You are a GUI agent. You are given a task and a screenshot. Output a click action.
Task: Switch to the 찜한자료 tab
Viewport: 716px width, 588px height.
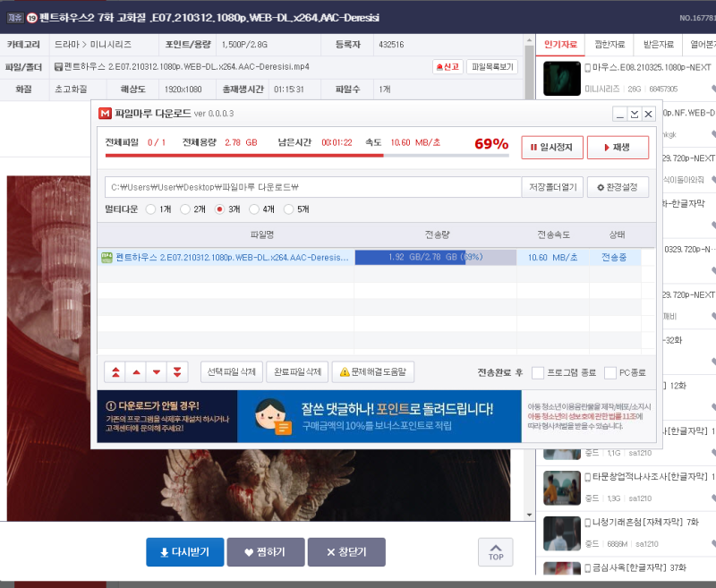609,45
